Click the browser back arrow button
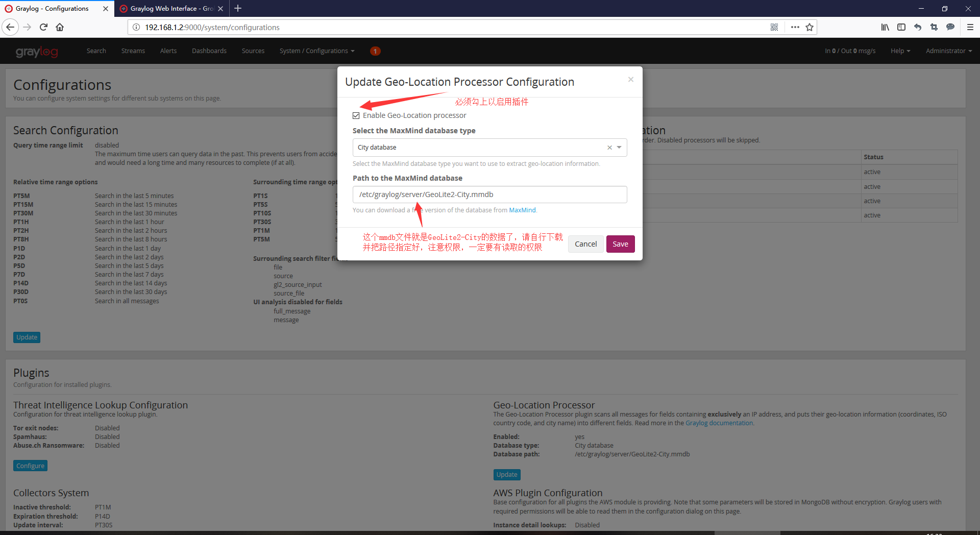This screenshot has height=535, width=980. 10,27
